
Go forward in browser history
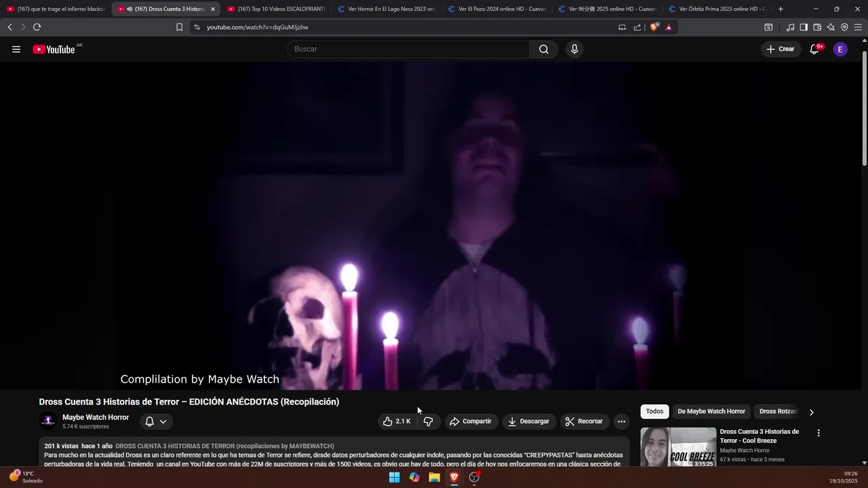[x=22, y=27]
